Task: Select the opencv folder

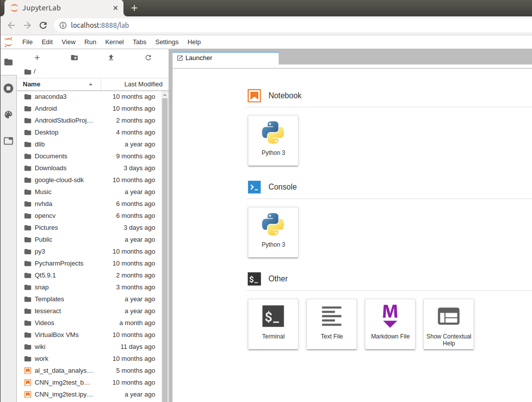Action: 90,215
